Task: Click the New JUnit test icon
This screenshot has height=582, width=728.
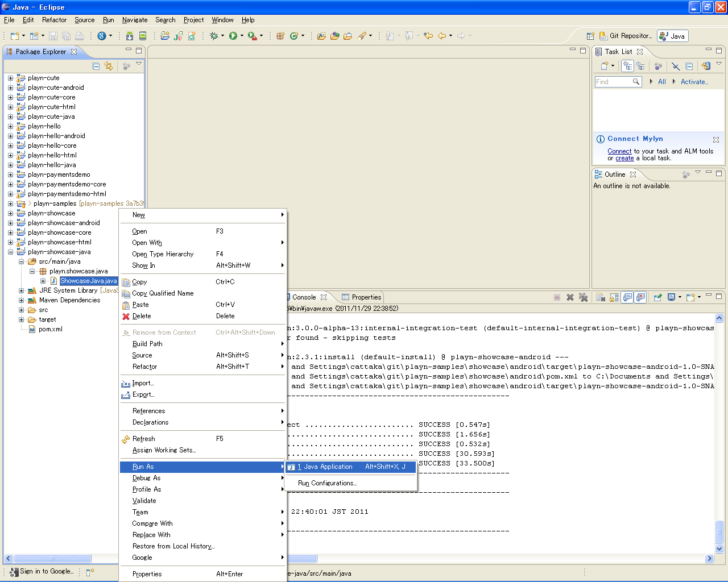Action: (178, 36)
